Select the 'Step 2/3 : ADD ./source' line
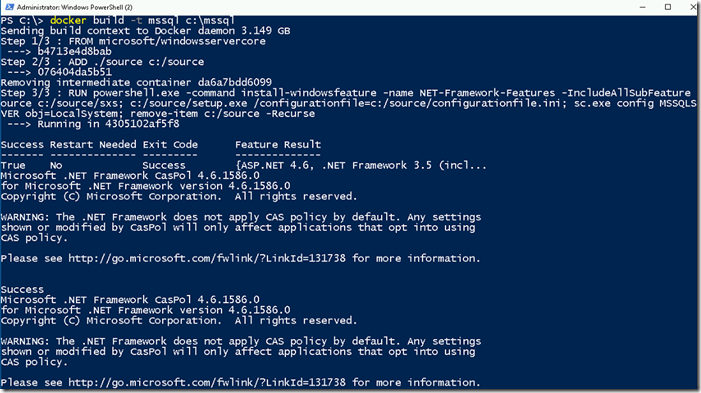The width and height of the screenshot is (701, 393). (102, 62)
